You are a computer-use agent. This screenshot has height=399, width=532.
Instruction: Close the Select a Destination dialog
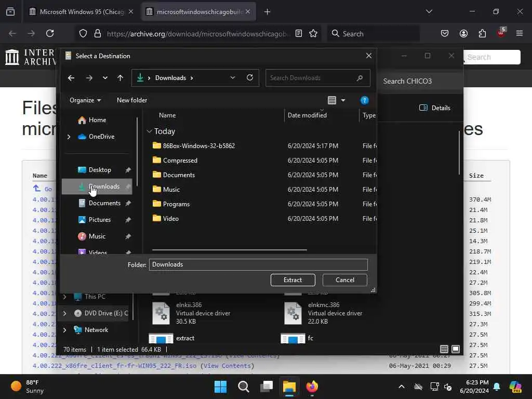(369, 56)
